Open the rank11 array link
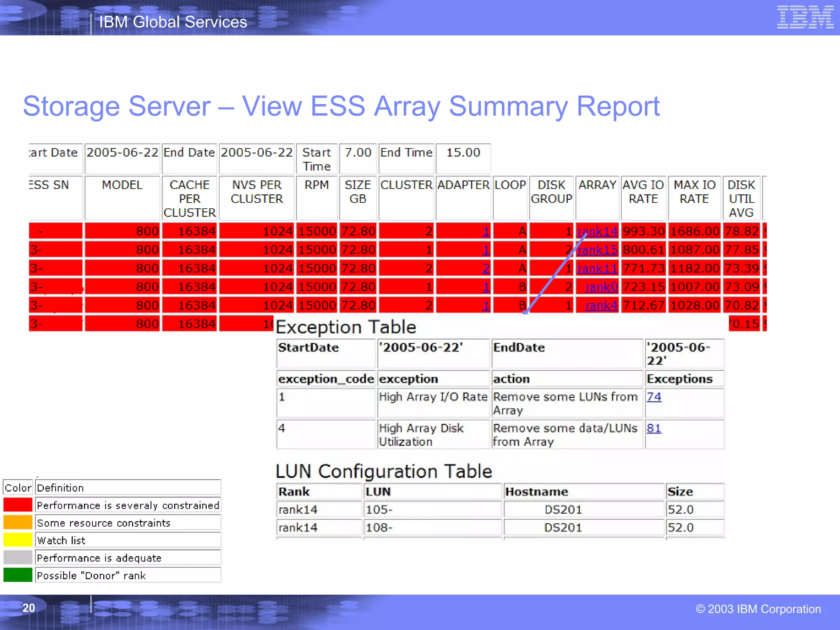This screenshot has height=630, width=840. [x=597, y=268]
